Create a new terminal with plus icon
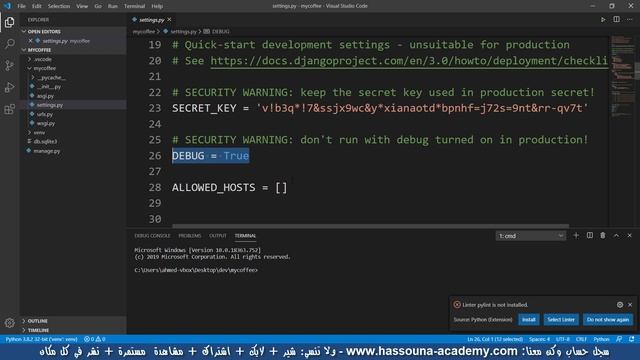 (576, 236)
